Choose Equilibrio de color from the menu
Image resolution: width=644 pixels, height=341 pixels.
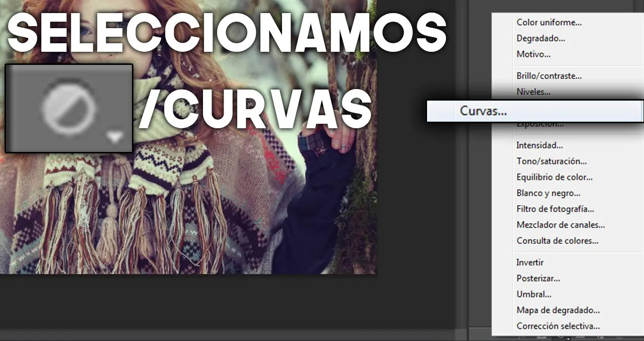pos(554,177)
